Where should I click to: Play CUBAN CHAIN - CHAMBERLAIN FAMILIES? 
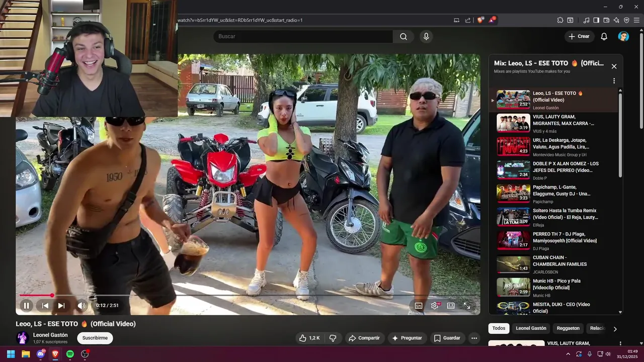(x=553, y=264)
